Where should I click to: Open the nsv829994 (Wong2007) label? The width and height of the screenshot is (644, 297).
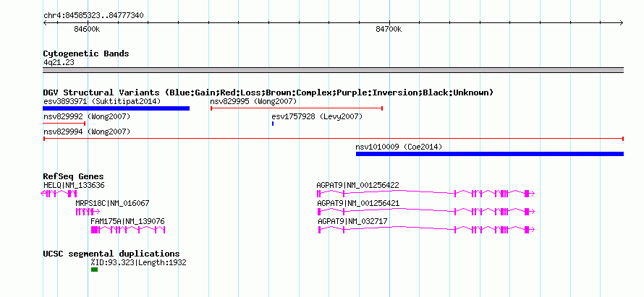[87, 132]
